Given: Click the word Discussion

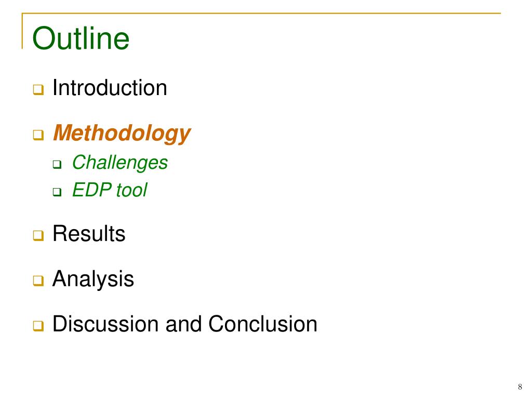Looking at the screenshot, I should (x=105, y=324).
